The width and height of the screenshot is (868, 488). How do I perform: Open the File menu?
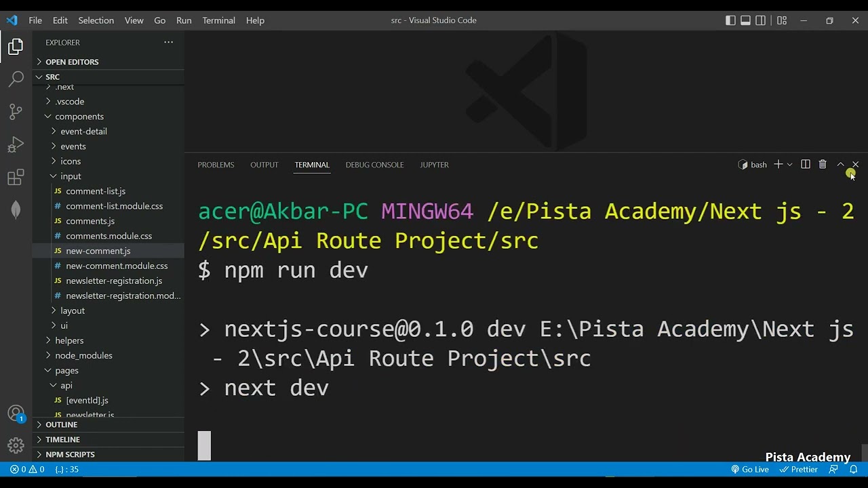point(35,20)
